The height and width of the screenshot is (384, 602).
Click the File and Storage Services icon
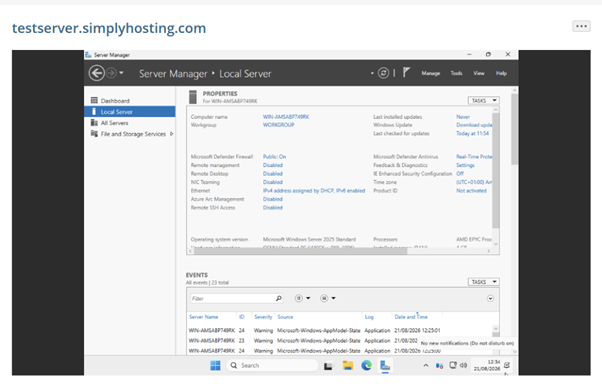point(94,134)
